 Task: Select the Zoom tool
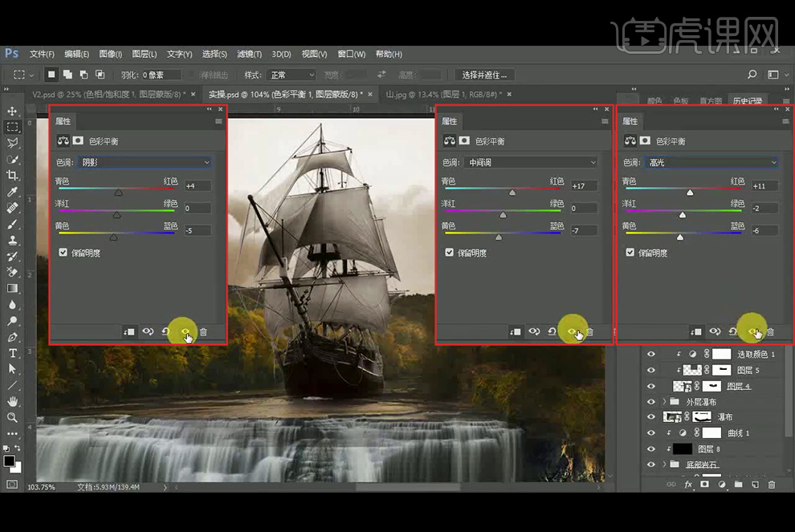(12, 417)
